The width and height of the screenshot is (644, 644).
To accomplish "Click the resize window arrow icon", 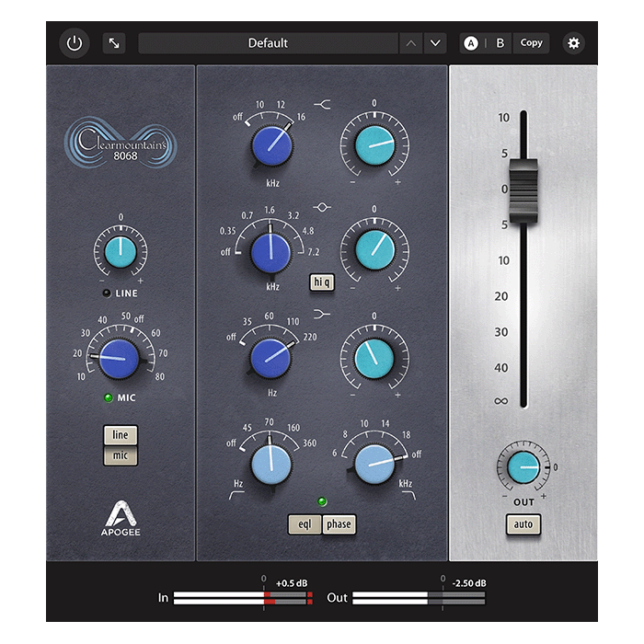I will [114, 43].
